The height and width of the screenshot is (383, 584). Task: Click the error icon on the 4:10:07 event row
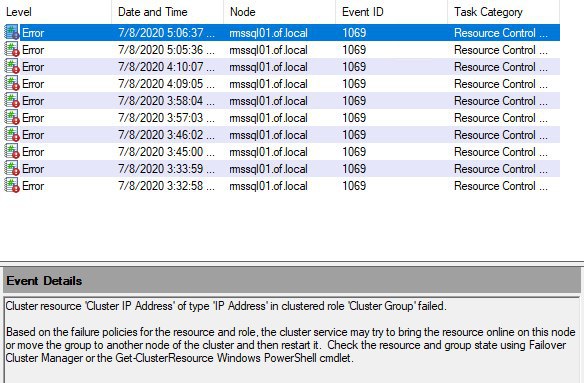click(x=12, y=67)
